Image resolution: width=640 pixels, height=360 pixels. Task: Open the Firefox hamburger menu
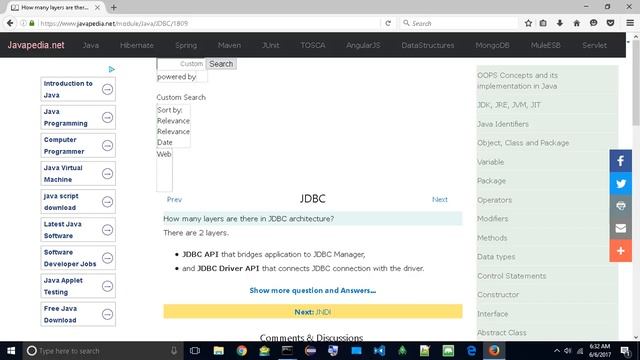(x=630, y=23)
